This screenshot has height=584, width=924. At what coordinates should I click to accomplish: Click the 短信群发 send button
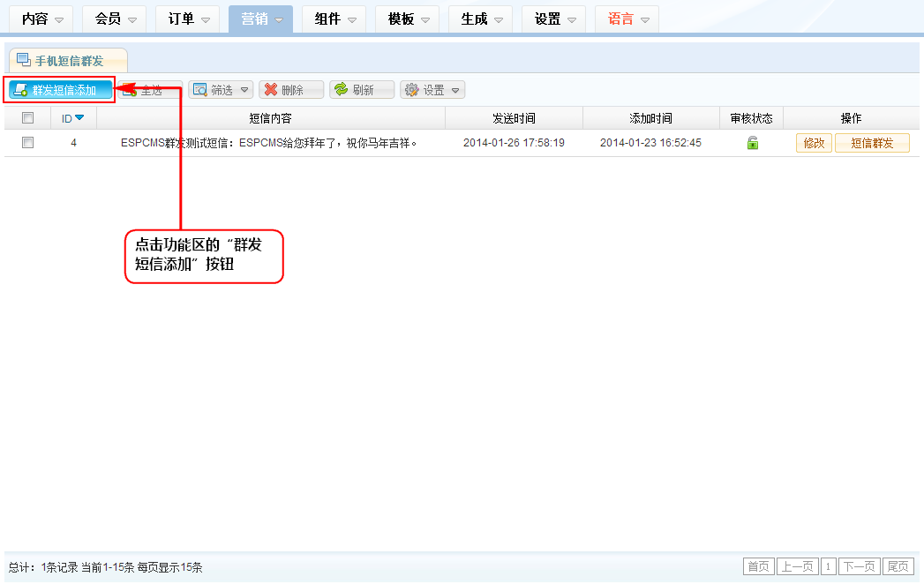tap(872, 143)
